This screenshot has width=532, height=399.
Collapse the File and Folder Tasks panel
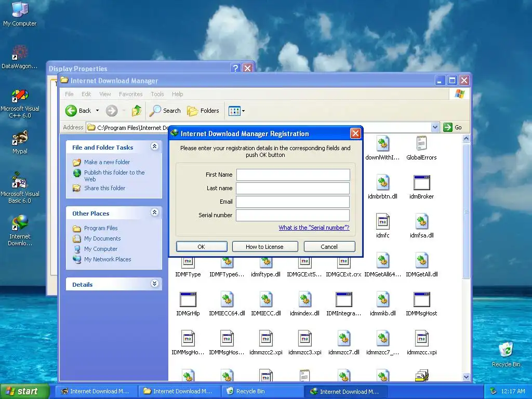click(x=154, y=147)
